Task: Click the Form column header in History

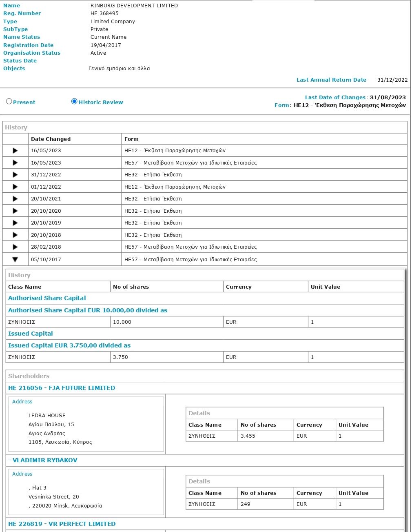Action: [x=131, y=139]
